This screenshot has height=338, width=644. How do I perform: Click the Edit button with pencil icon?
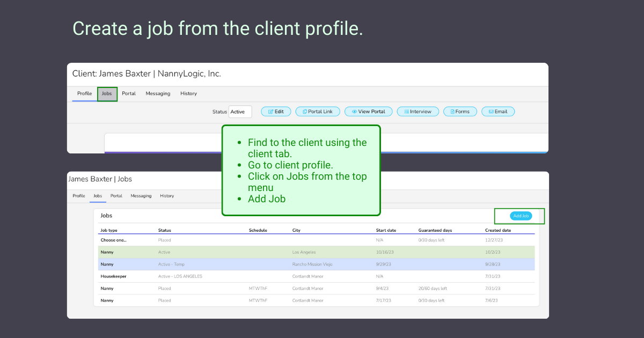click(x=276, y=112)
